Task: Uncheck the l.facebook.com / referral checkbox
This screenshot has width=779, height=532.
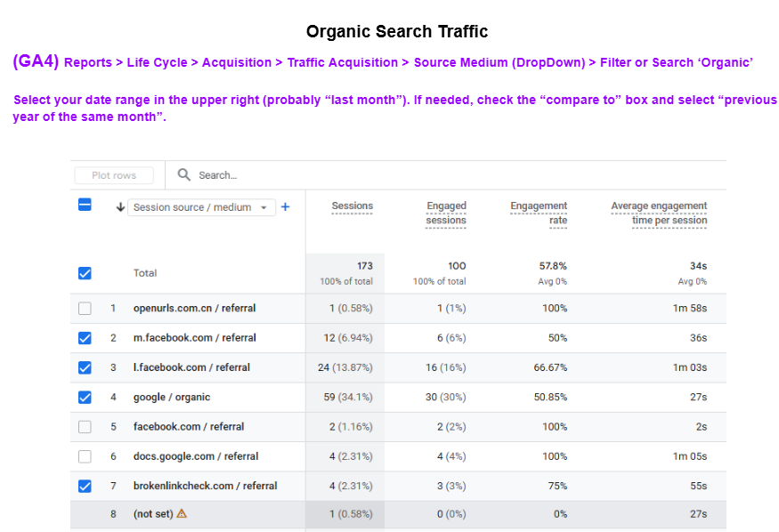Action: click(85, 367)
